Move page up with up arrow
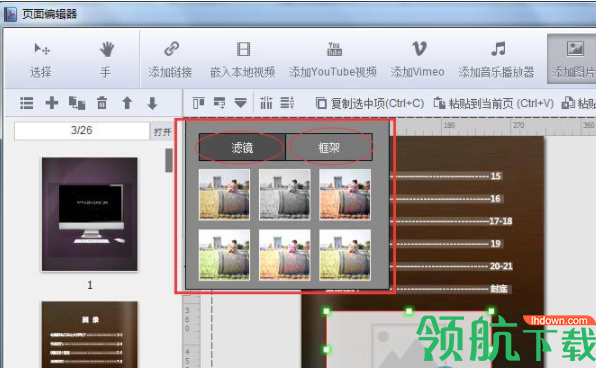This screenshot has width=596, height=368. [x=127, y=103]
